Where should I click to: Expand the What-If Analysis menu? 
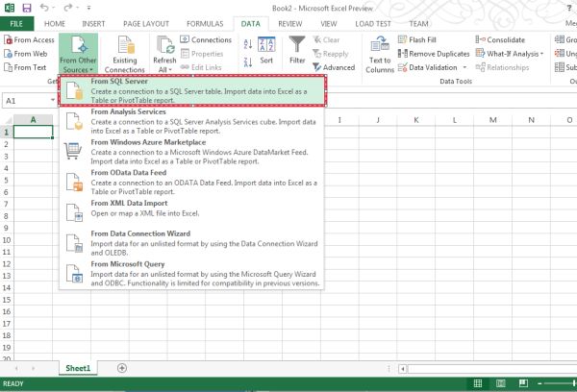coord(510,54)
